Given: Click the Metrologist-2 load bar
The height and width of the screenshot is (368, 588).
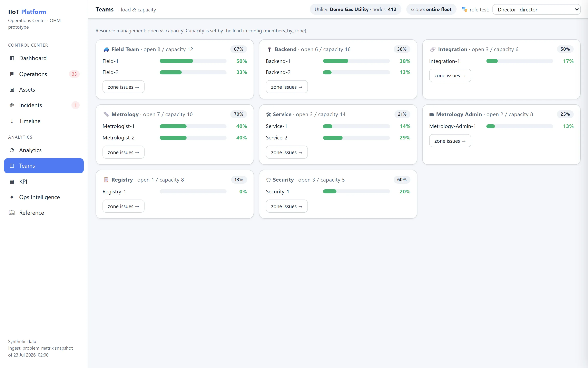Looking at the screenshot, I should [x=193, y=138].
